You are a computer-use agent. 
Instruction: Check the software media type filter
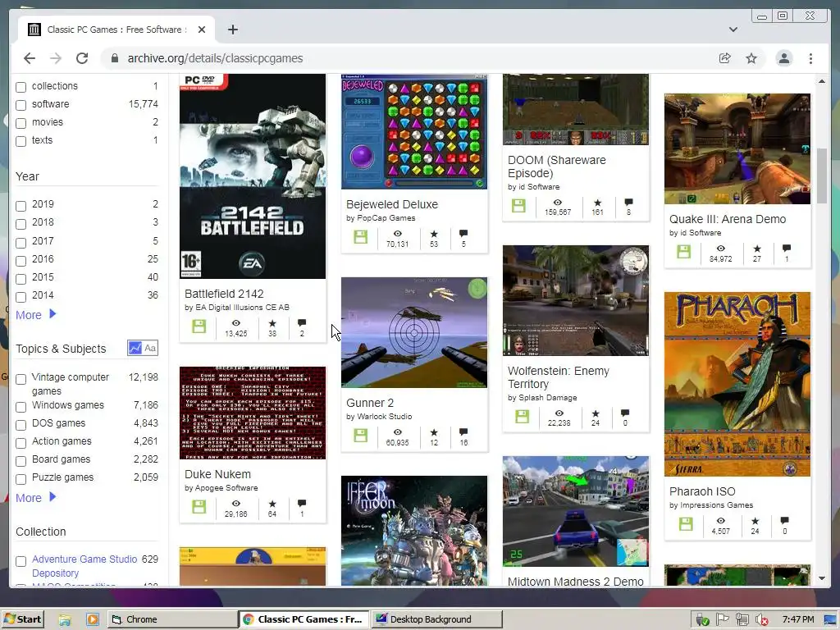(21, 105)
